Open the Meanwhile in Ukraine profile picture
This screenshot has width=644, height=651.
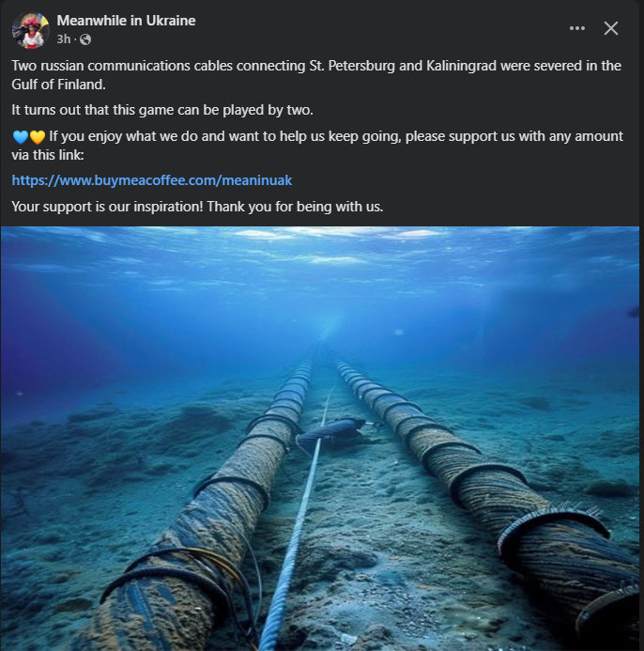click(30, 30)
